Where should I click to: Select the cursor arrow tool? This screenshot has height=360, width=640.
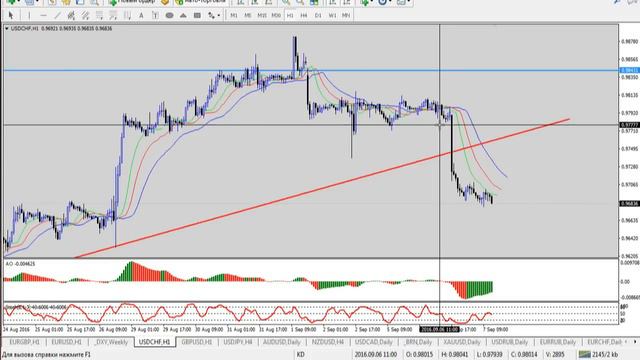11,16
